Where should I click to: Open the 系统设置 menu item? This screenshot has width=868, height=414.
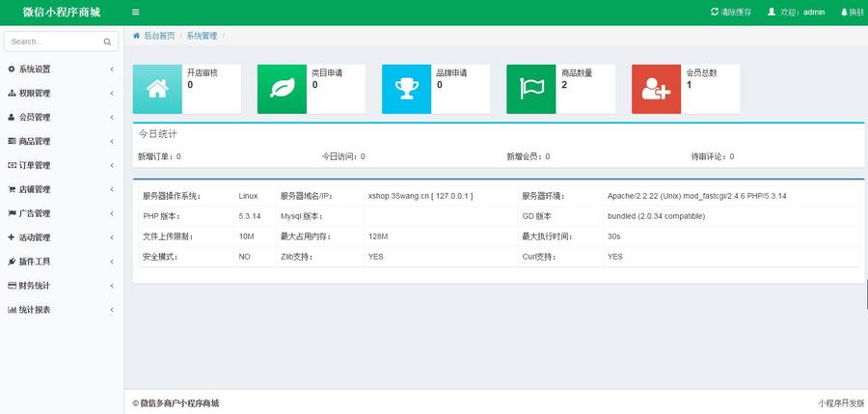point(62,69)
